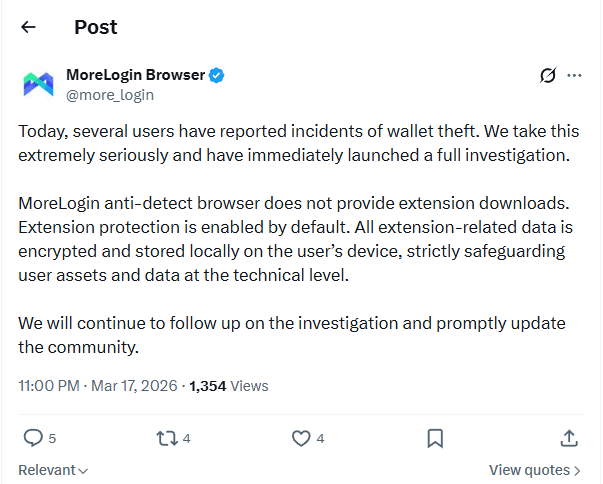
Task: Go back using the left arrow
Action: coord(28,28)
